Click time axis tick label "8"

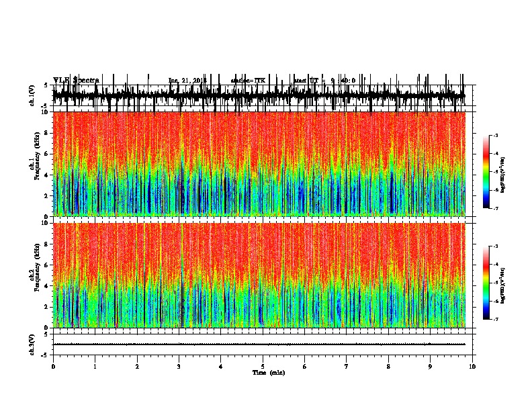click(388, 366)
